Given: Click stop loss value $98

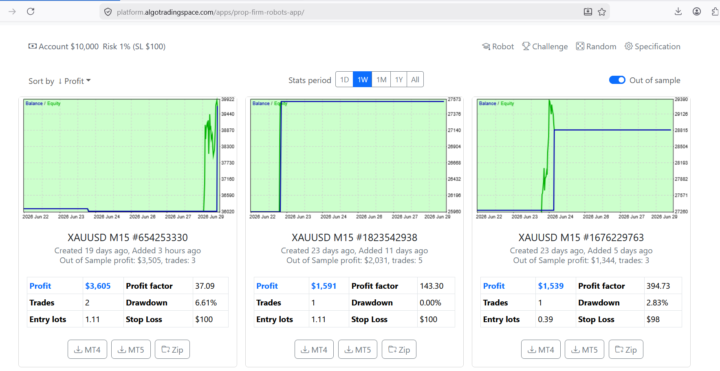Looking at the screenshot, I should coord(653,319).
